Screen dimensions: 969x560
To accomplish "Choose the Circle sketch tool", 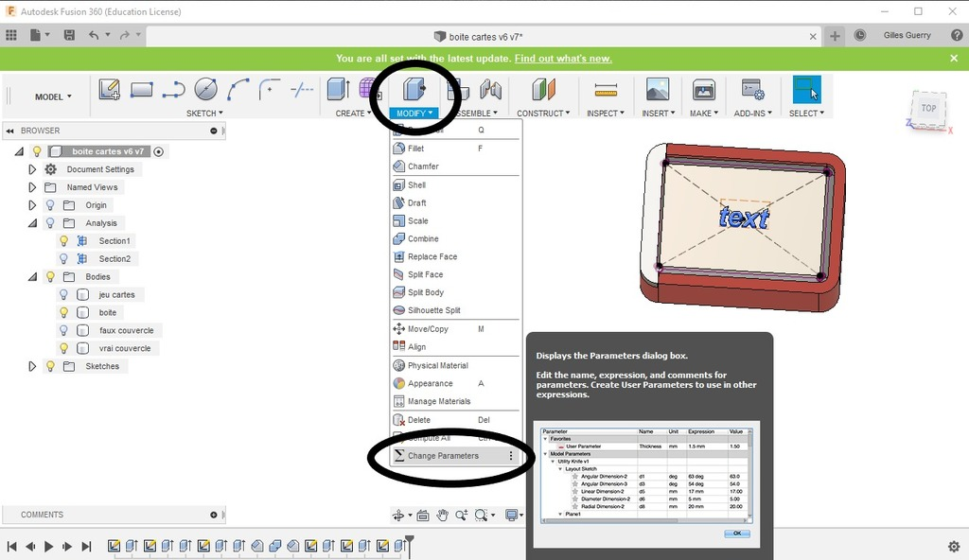I will (x=205, y=90).
